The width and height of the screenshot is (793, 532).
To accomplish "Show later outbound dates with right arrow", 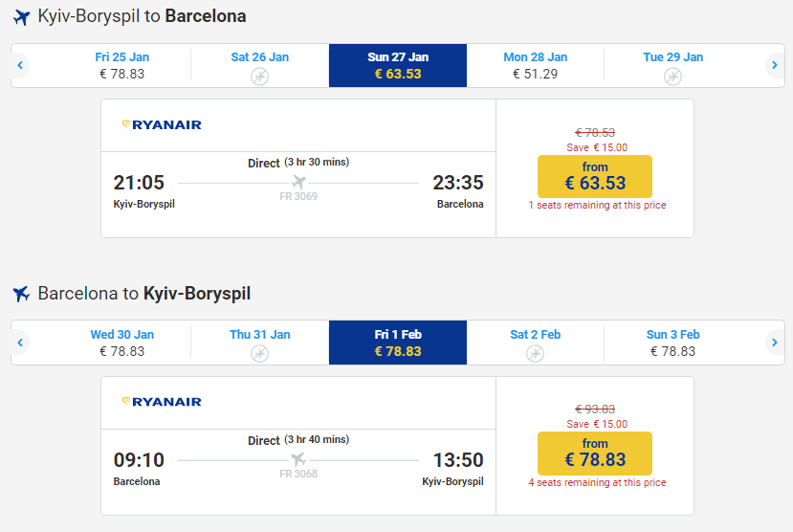I will [x=774, y=65].
